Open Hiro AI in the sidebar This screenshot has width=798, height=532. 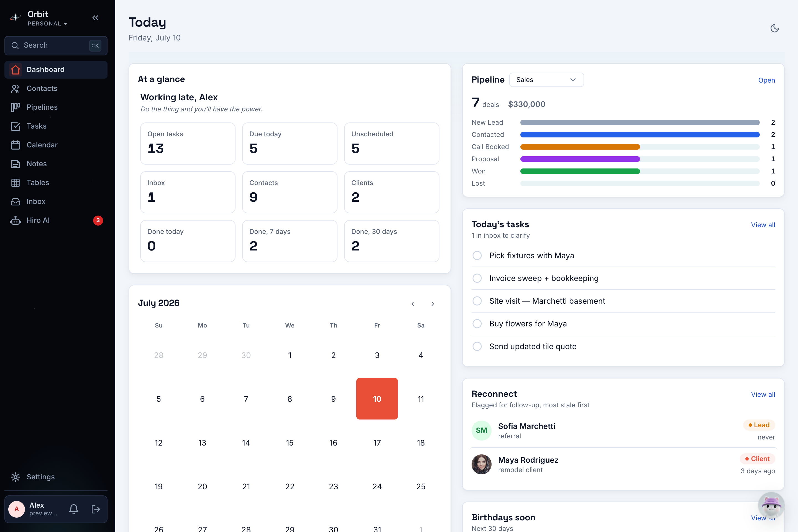pyautogui.click(x=56, y=220)
